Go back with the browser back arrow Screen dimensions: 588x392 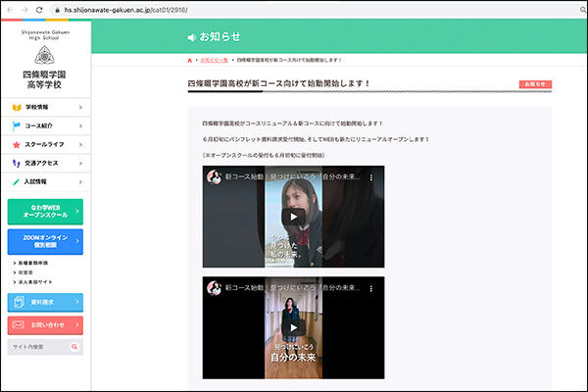(x=10, y=10)
